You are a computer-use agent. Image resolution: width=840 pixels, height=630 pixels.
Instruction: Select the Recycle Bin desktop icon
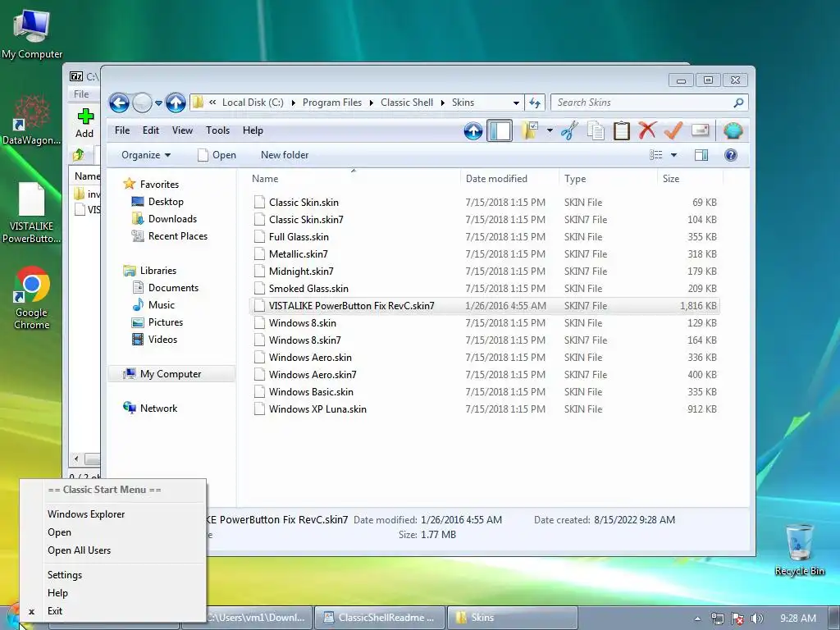799,550
